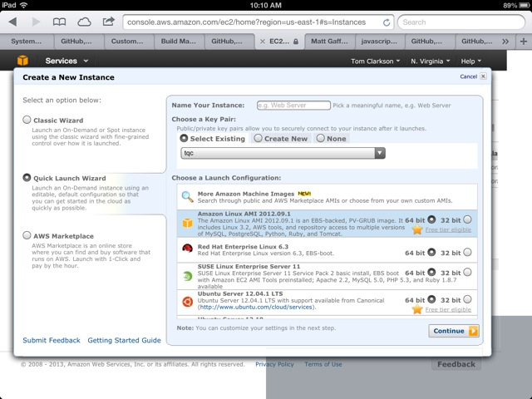
Task: Close the dialog with the X box
Action: tap(483, 76)
